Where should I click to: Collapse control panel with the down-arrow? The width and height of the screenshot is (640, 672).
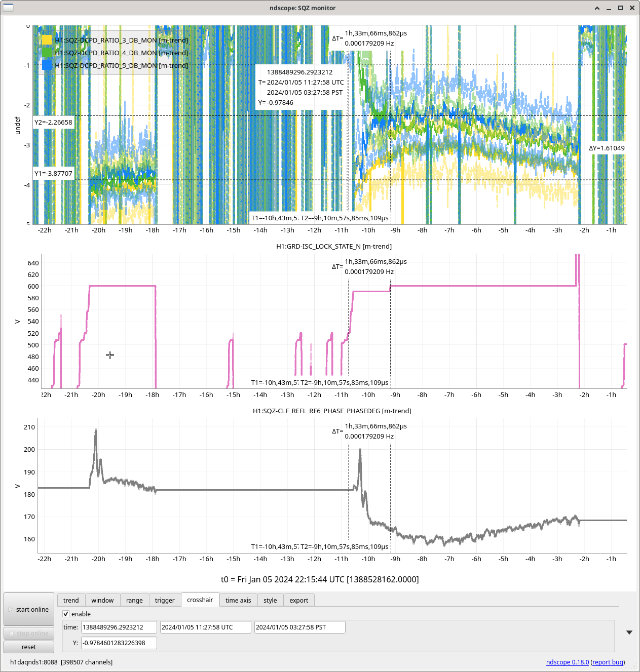pos(629,633)
